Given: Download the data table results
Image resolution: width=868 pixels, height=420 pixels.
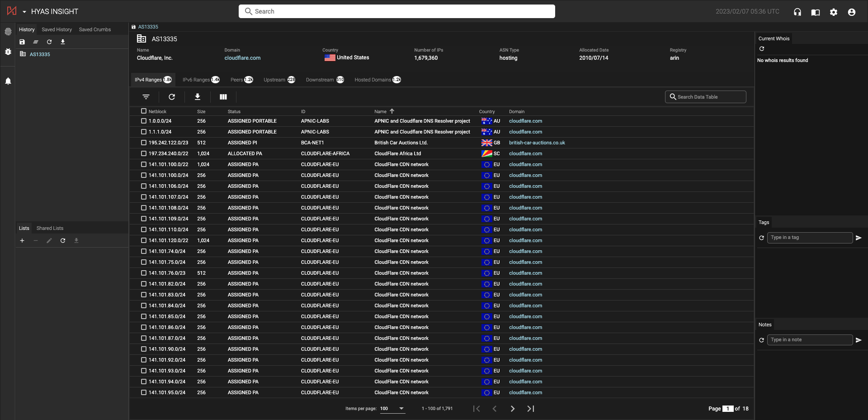Looking at the screenshot, I should (x=198, y=97).
